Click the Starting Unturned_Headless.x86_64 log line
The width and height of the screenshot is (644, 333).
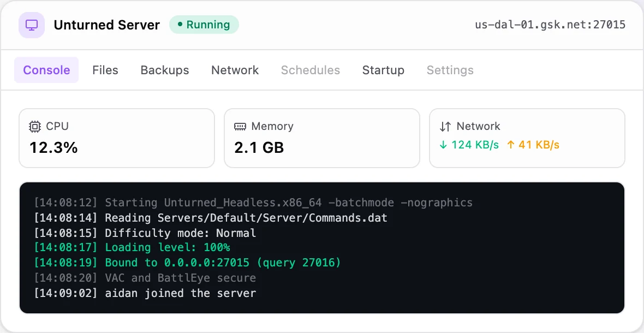(253, 203)
